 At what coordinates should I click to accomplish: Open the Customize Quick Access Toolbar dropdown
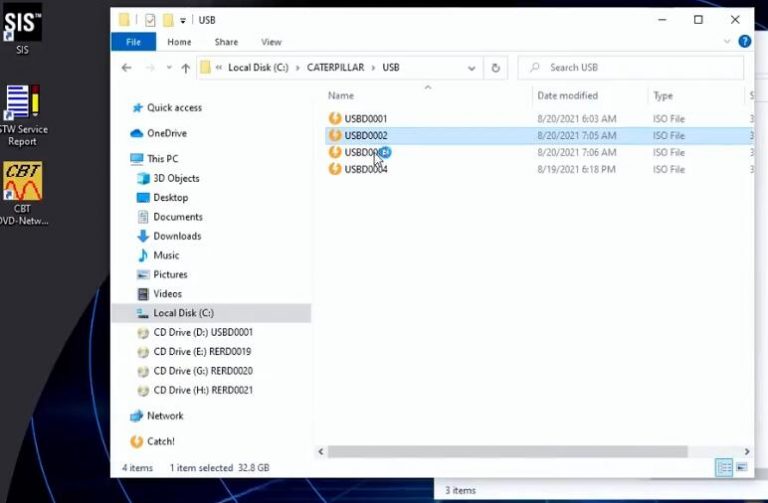coord(184,20)
